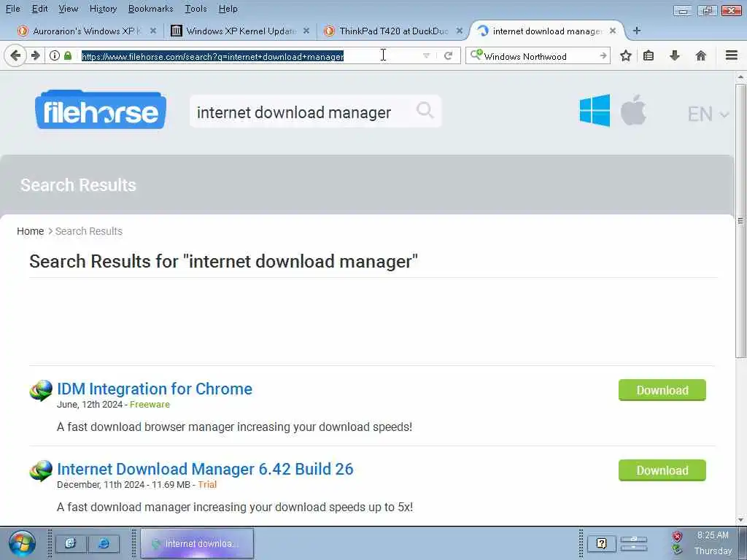Screen dimensions: 747x560
Task: Select the internet download taskbar window button
Action: 197,543
